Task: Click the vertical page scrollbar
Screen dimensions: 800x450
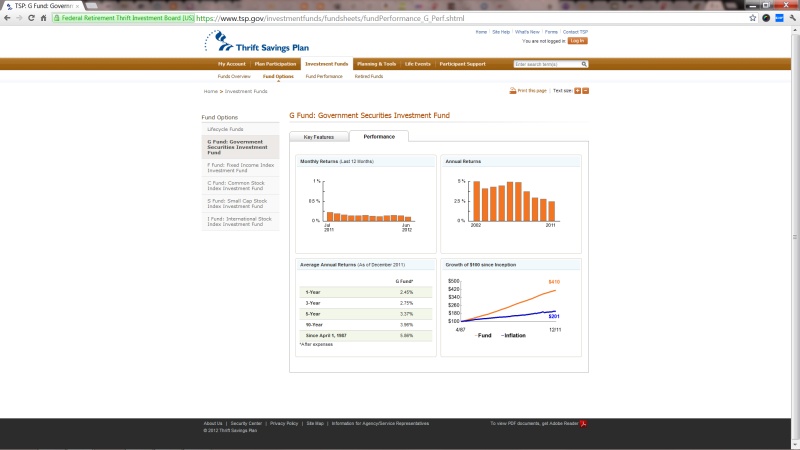Action: pyautogui.click(x=795, y=237)
